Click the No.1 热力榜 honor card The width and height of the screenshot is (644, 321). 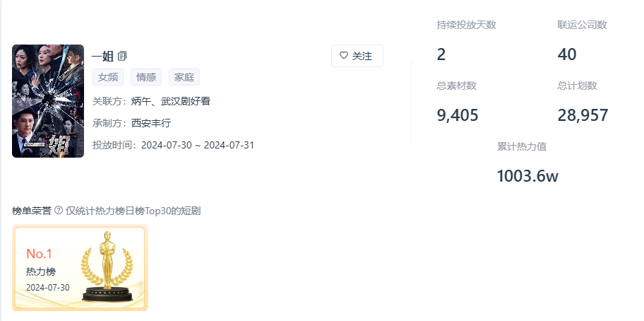pyautogui.click(x=80, y=268)
